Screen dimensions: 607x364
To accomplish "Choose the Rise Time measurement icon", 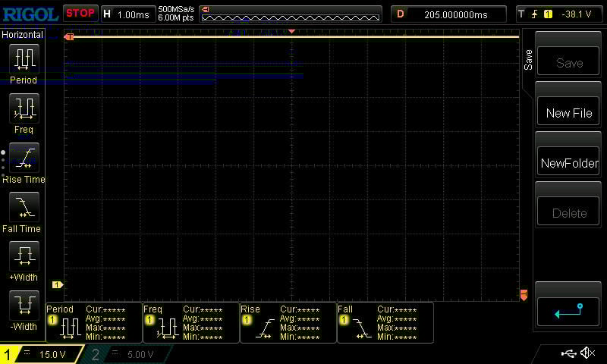I will tap(24, 158).
